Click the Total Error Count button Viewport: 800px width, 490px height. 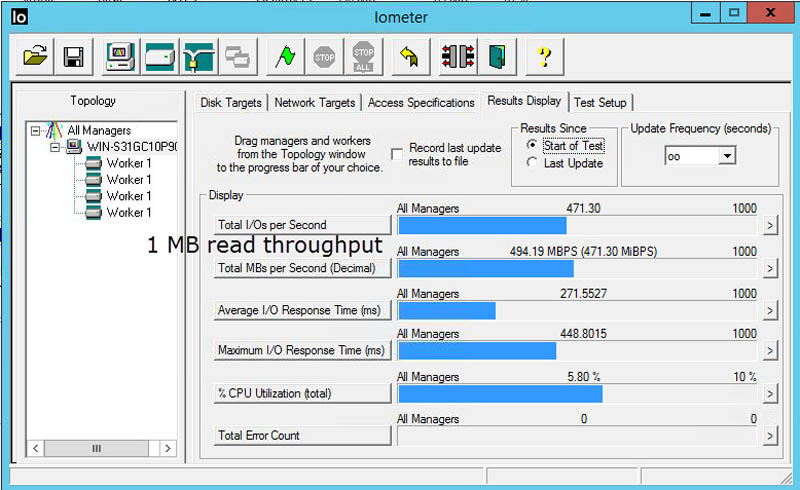302,436
